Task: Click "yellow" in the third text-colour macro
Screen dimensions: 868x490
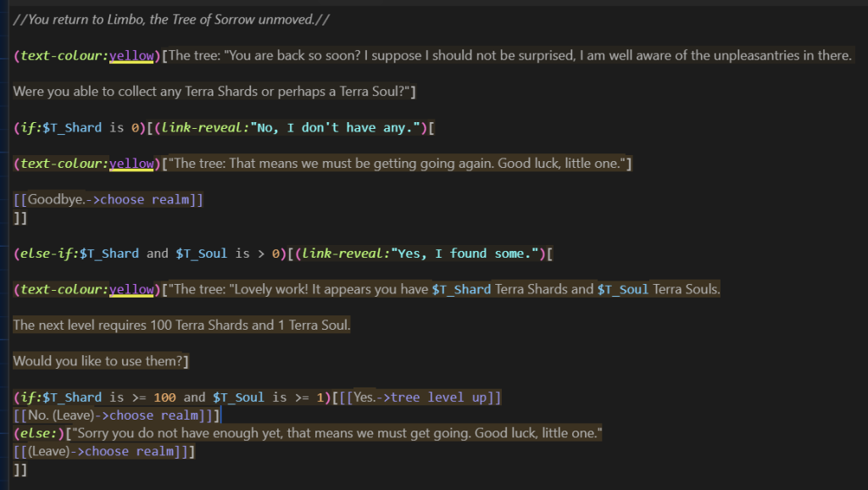Action: [131, 290]
